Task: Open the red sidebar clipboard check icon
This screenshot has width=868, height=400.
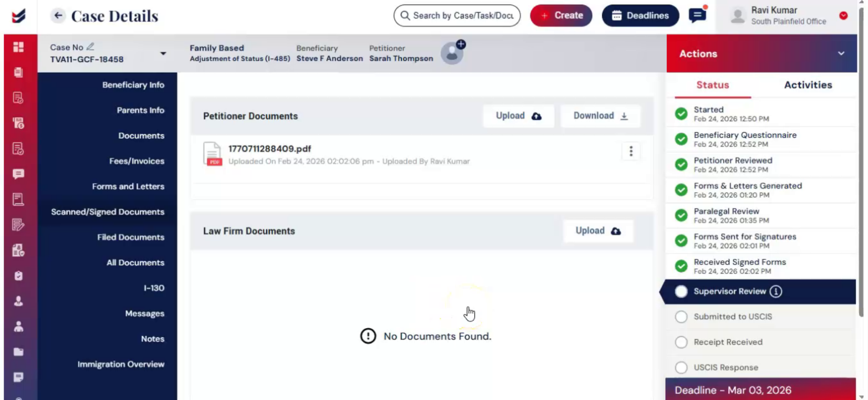Action: [x=18, y=276]
